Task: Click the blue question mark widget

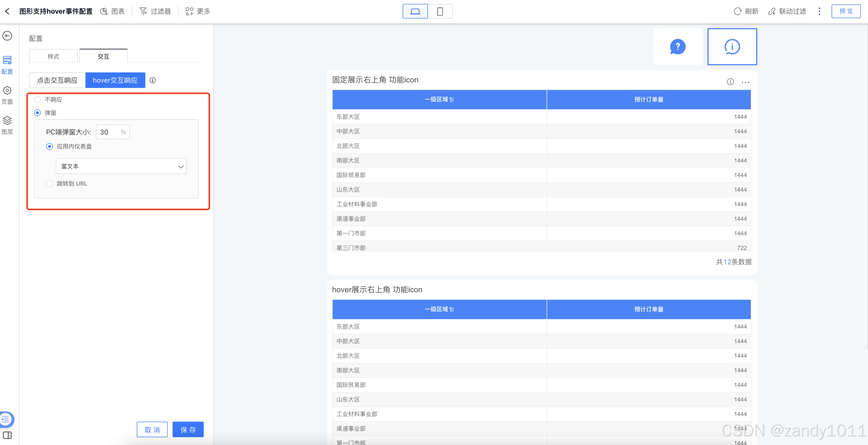Action: [677, 47]
